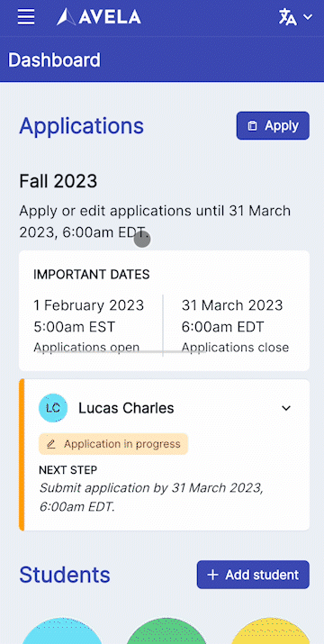Click the plus icon in Add student

pyautogui.click(x=212, y=575)
